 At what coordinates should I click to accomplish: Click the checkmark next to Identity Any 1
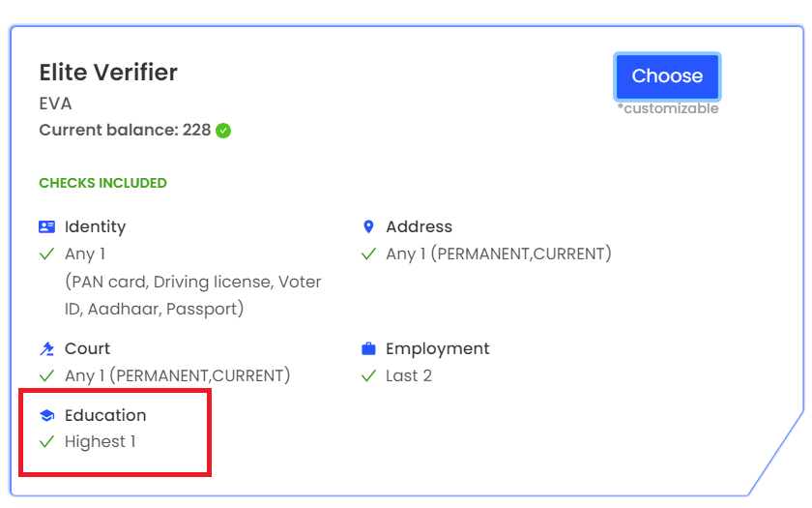[47, 254]
